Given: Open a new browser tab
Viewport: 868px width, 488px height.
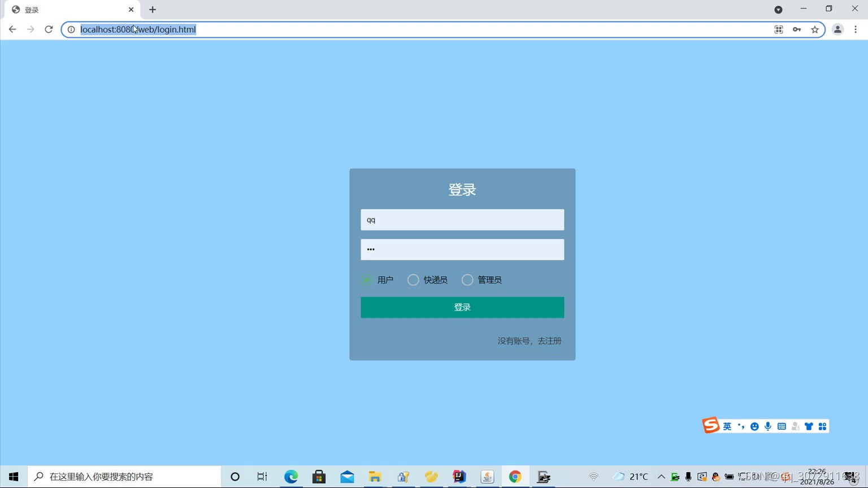Looking at the screenshot, I should (153, 10).
